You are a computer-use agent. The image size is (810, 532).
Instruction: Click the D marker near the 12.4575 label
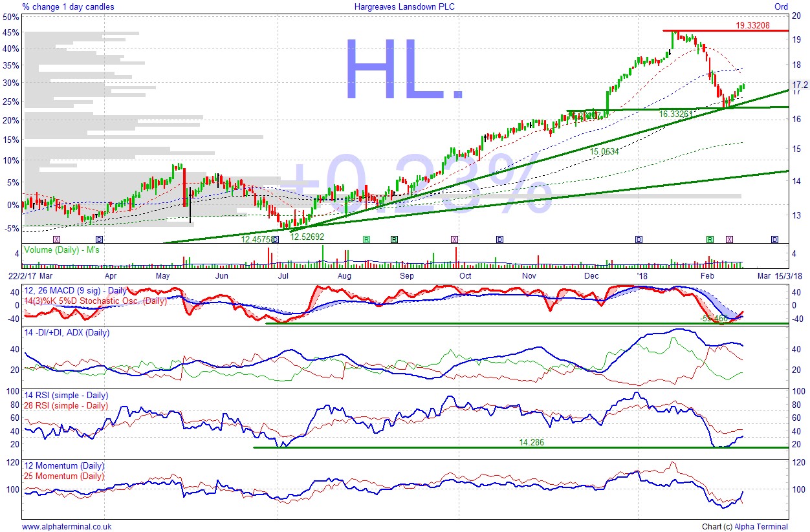click(276, 239)
